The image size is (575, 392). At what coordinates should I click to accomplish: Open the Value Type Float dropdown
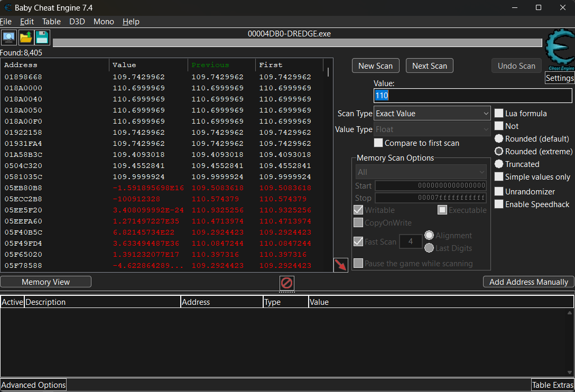(x=432, y=129)
